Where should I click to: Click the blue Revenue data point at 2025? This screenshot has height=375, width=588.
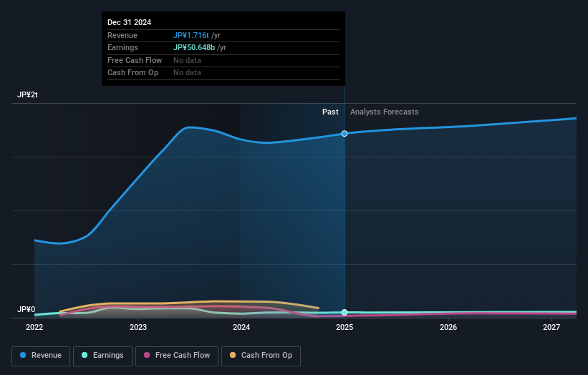[x=344, y=134]
